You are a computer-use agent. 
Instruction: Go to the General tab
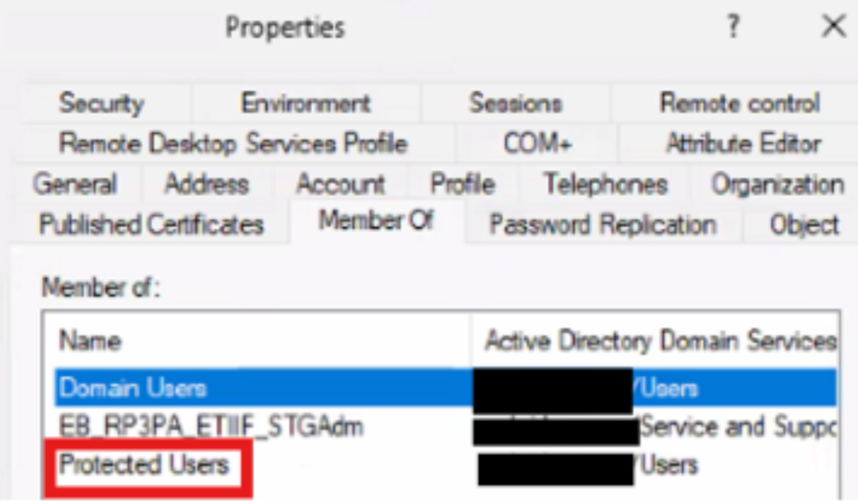coord(75,184)
